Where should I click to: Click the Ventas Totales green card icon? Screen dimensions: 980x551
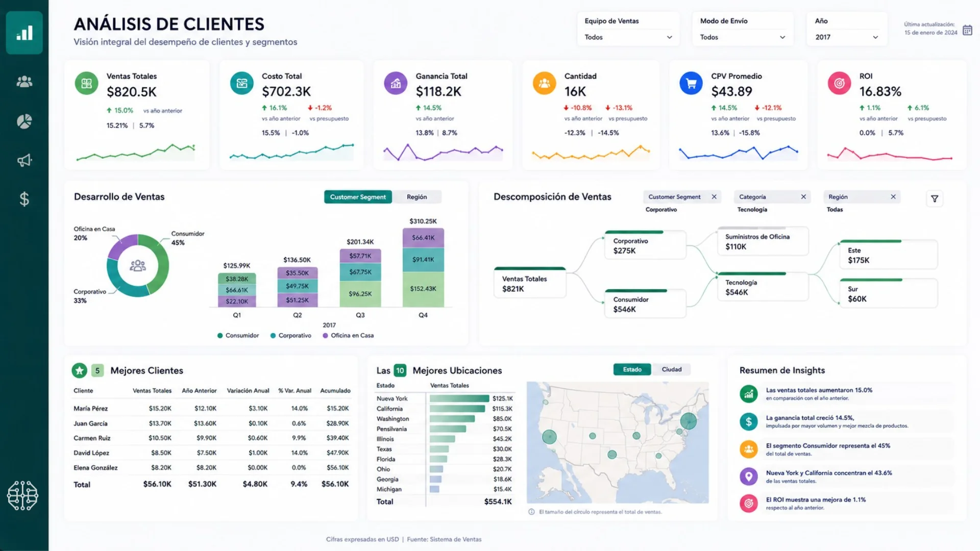[x=86, y=83]
